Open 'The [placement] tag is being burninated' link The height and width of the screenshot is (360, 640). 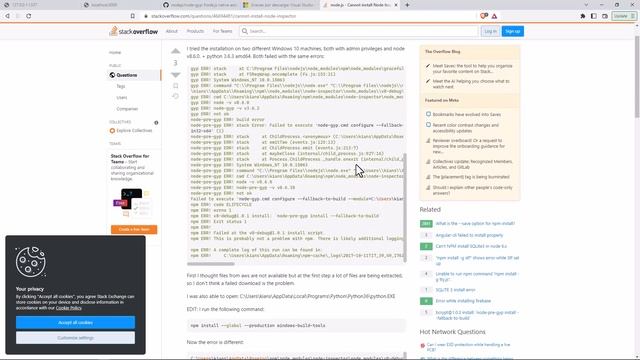471,177
